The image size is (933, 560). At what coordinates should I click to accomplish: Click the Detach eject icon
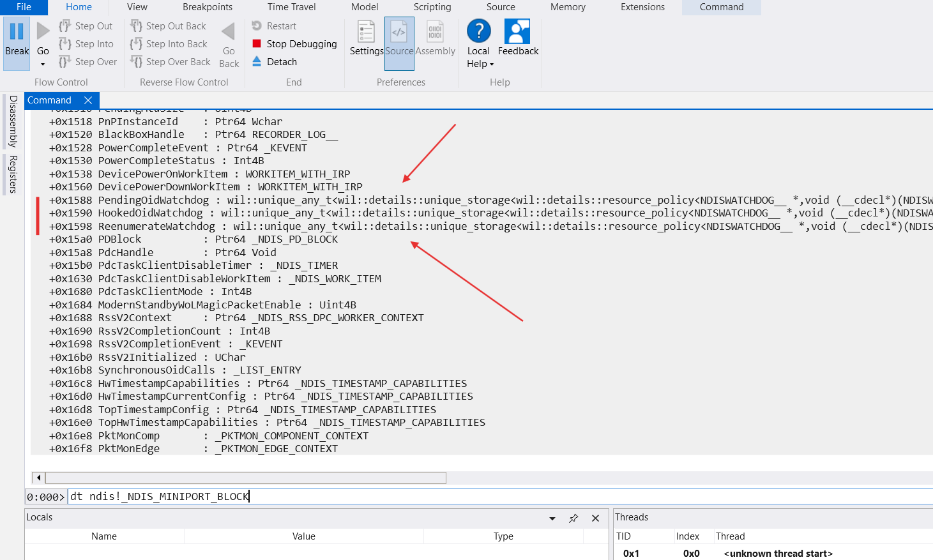click(257, 62)
